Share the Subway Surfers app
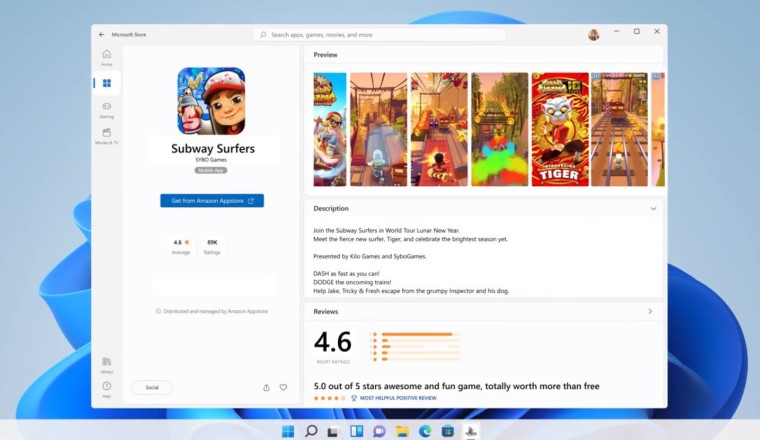 pyautogui.click(x=266, y=388)
